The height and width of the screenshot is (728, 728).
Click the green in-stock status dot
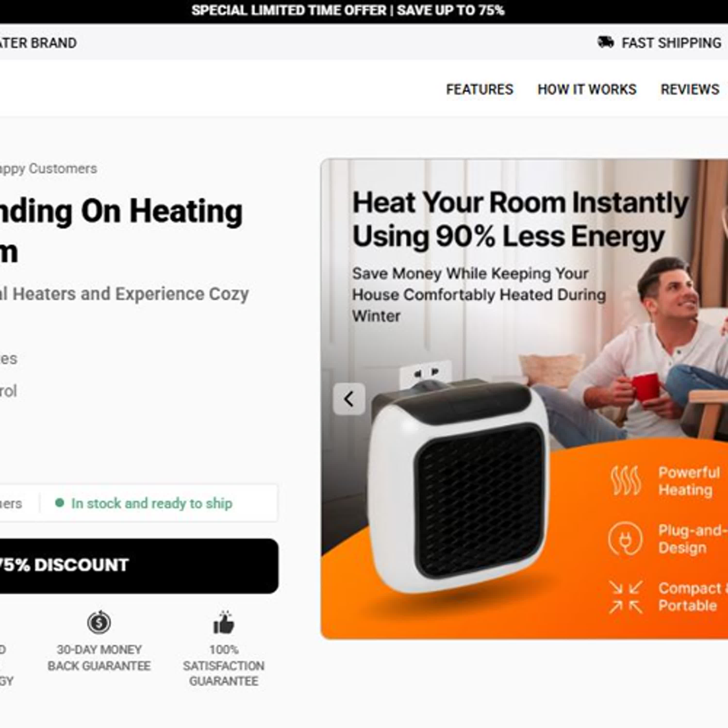click(x=59, y=503)
